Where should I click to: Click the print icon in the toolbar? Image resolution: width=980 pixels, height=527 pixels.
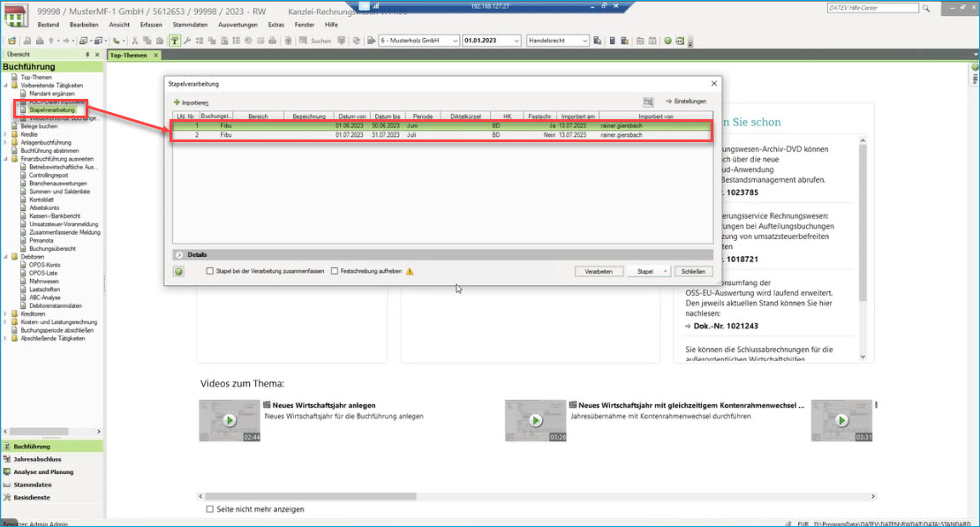click(x=40, y=41)
